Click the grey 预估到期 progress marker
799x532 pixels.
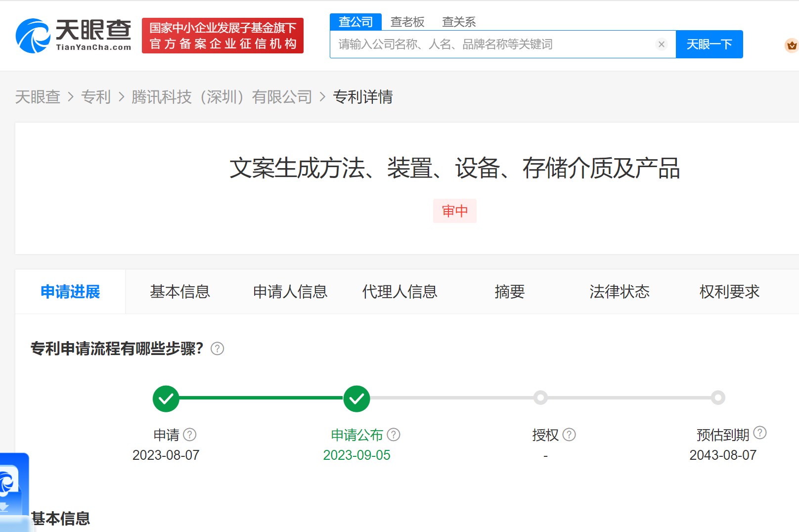pos(718,398)
